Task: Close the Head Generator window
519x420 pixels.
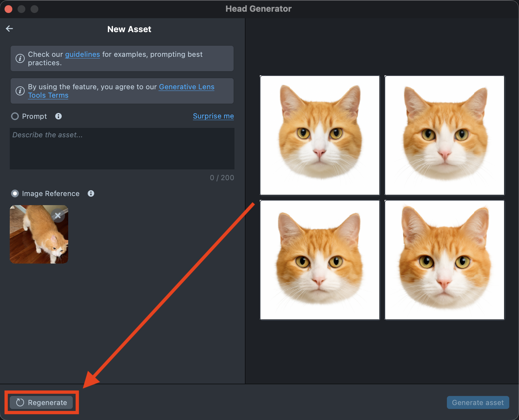Action: pyautogui.click(x=9, y=9)
